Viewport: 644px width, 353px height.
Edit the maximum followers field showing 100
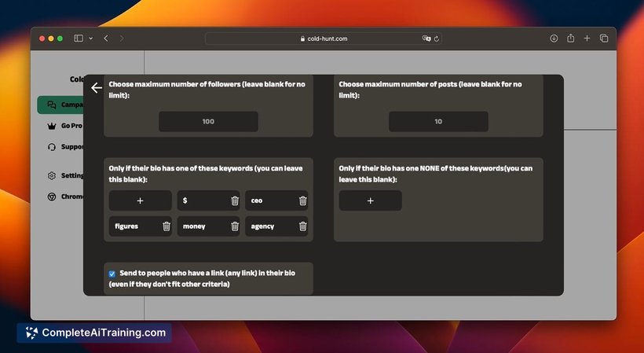pyautogui.click(x=209, y=122)
